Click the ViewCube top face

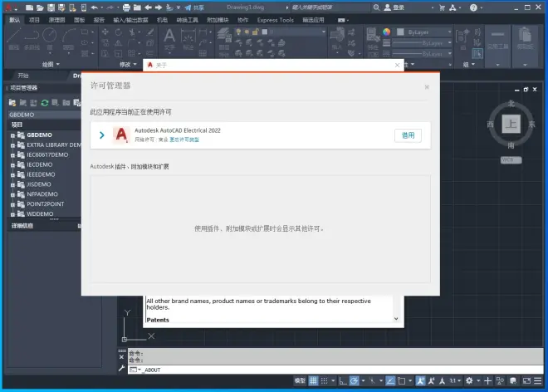511,124
